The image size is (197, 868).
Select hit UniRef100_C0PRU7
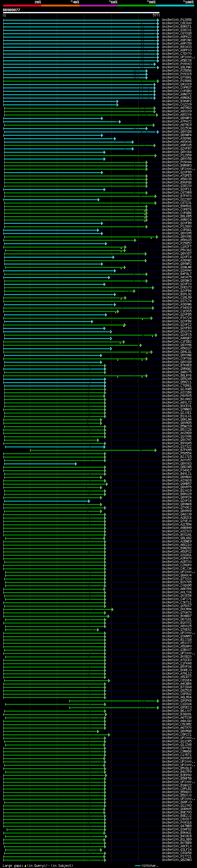(177, 88)
